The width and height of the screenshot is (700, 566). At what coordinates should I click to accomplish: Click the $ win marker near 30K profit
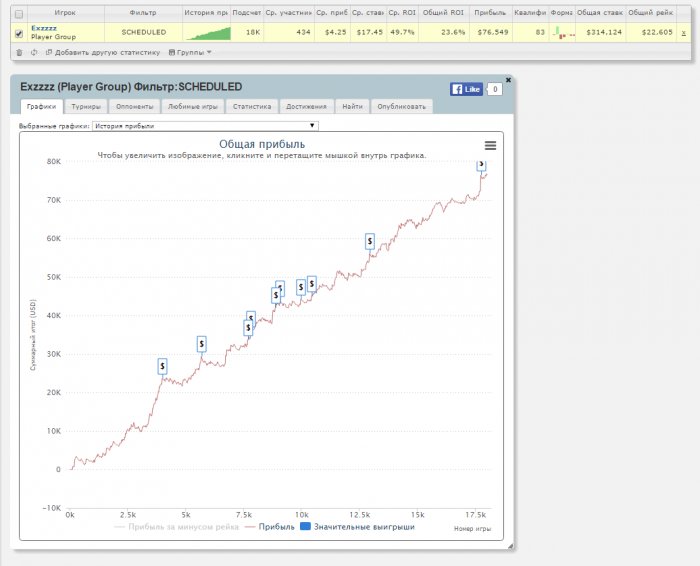(x=202, y=344)
